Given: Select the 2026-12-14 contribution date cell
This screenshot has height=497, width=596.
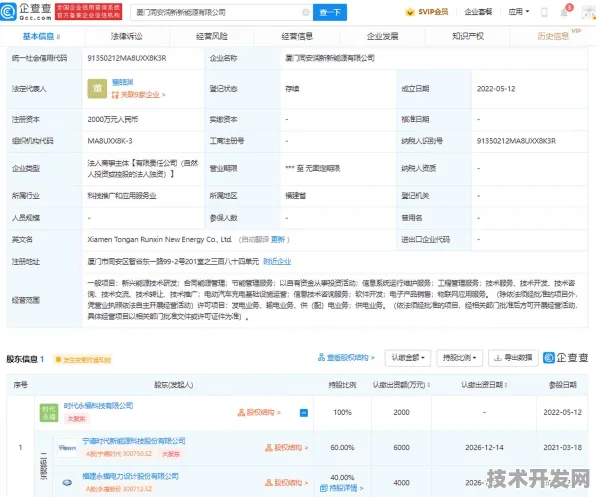Looking at the screenshot, I should (484, 448).
